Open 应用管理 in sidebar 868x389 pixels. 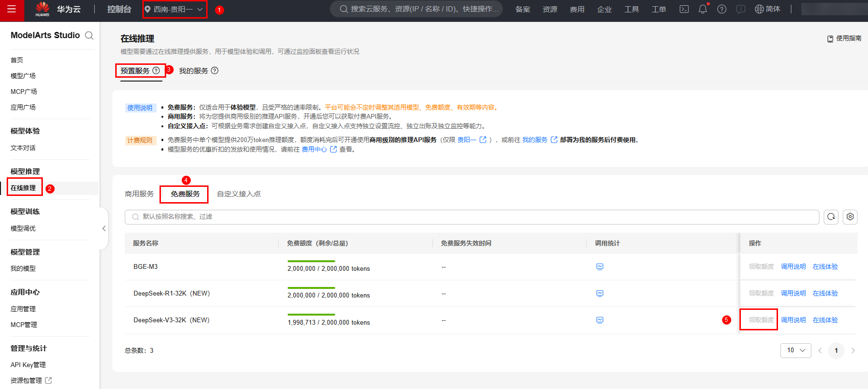(x=23, y=309)
